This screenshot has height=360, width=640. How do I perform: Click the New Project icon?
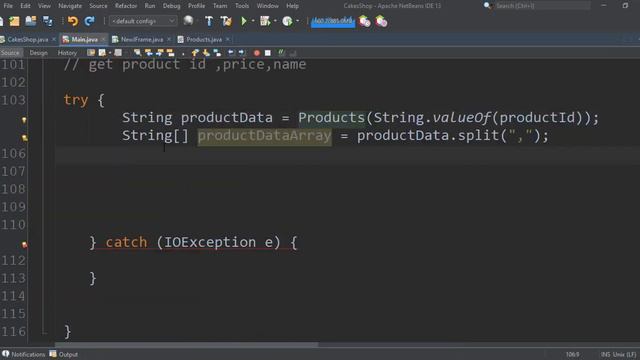[14, 21]
